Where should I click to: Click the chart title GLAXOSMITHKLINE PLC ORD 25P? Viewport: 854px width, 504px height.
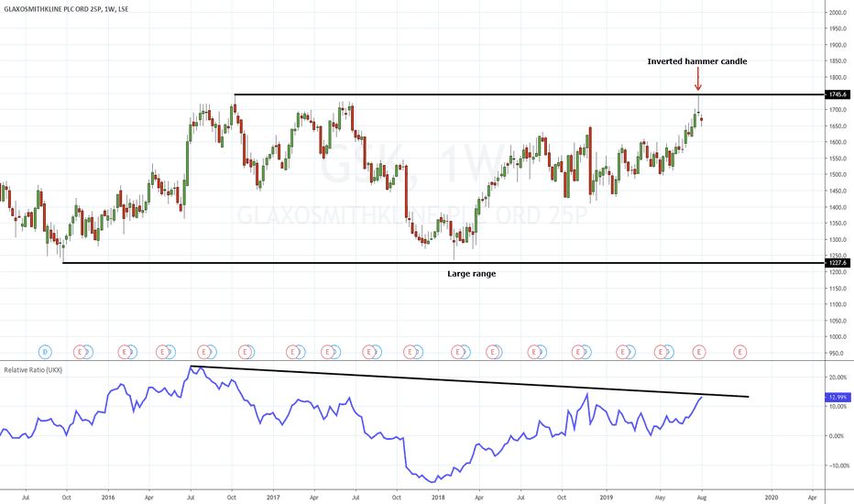[66, 9]
